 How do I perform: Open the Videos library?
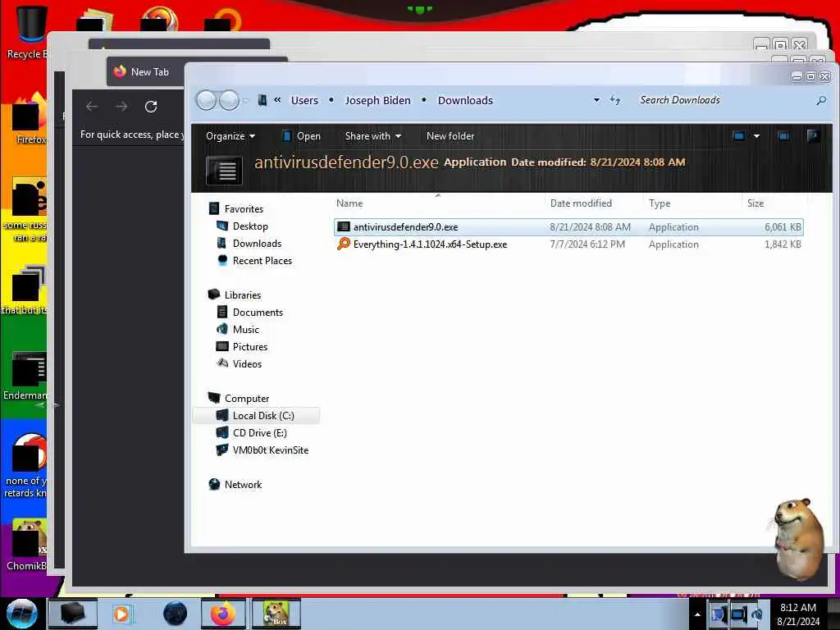(247, 363)
